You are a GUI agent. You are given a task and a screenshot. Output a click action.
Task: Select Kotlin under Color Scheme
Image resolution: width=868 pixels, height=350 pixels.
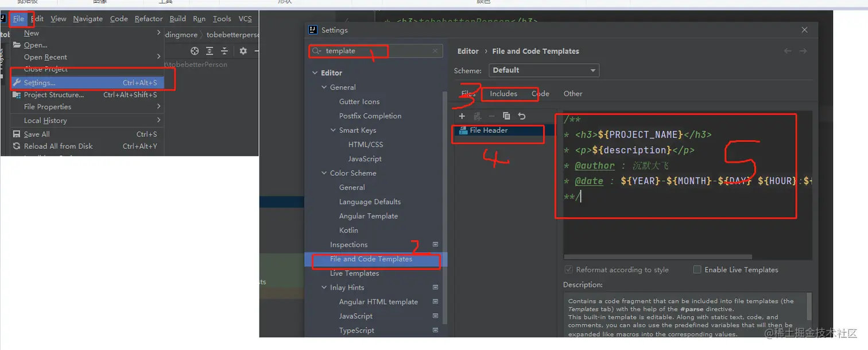pos(348,230)
